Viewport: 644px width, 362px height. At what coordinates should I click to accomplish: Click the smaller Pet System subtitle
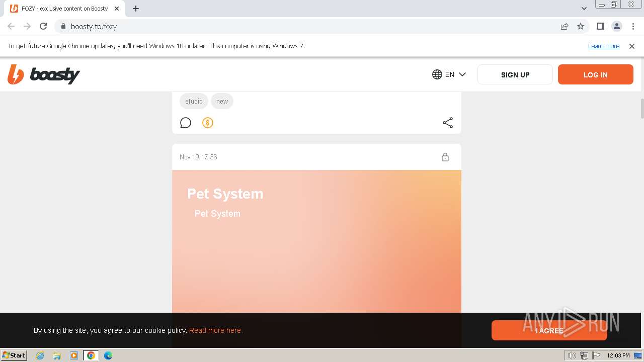coord(217,213)
